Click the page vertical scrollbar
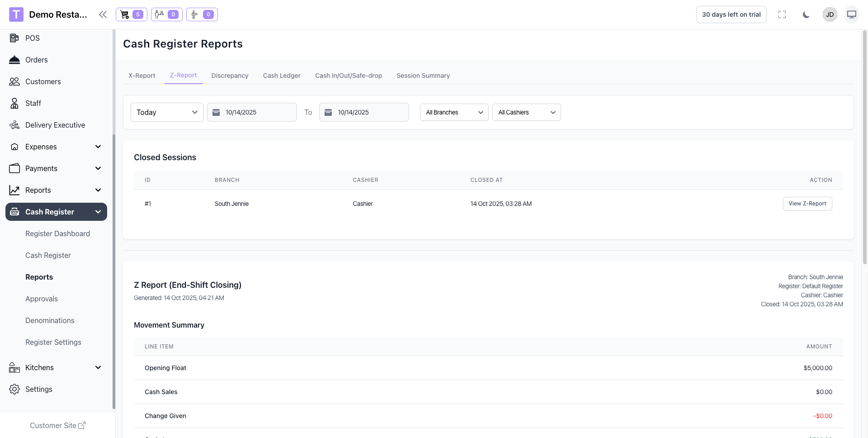868x438 pixels. [865, 147]
